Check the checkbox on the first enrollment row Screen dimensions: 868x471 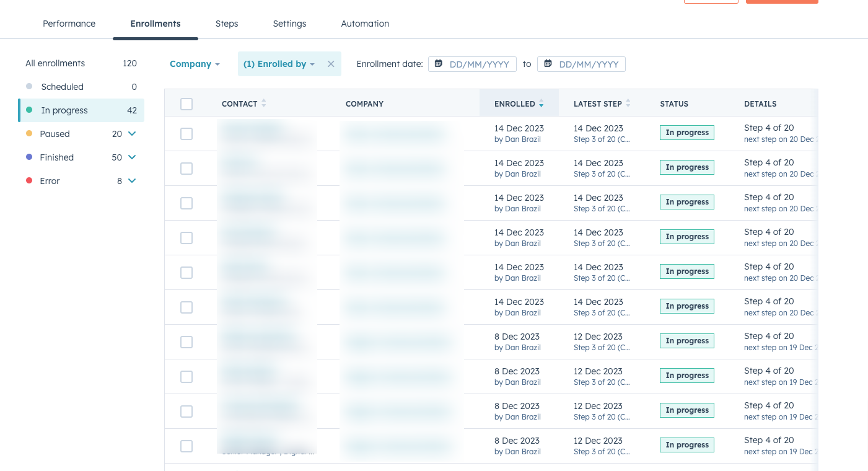click(186, 134)
